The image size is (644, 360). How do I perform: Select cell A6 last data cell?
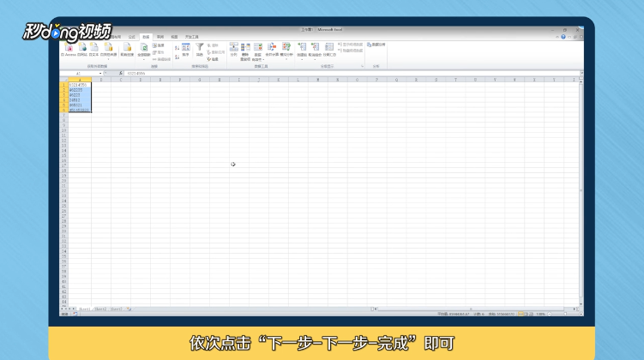(x=80, y=110)
